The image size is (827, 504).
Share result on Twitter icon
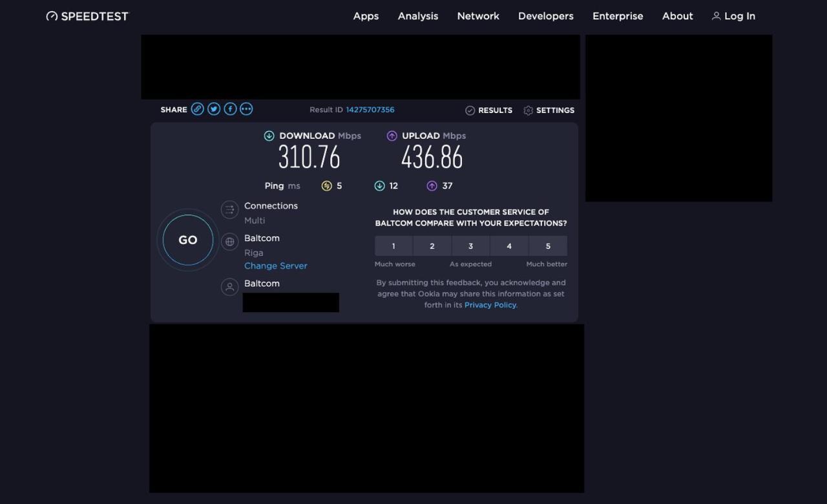click(214, 109)
